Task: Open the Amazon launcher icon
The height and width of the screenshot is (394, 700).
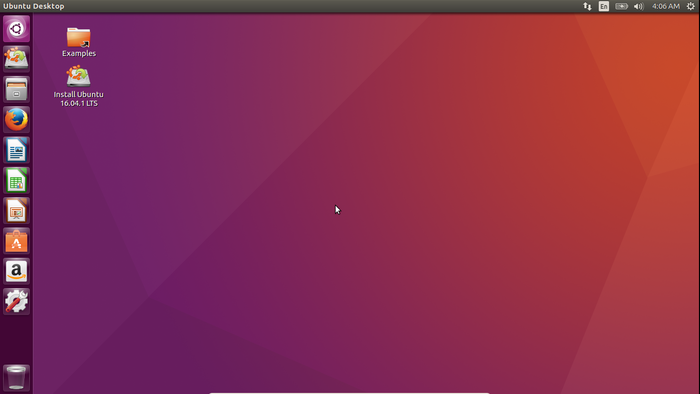Action: (17, 271)
